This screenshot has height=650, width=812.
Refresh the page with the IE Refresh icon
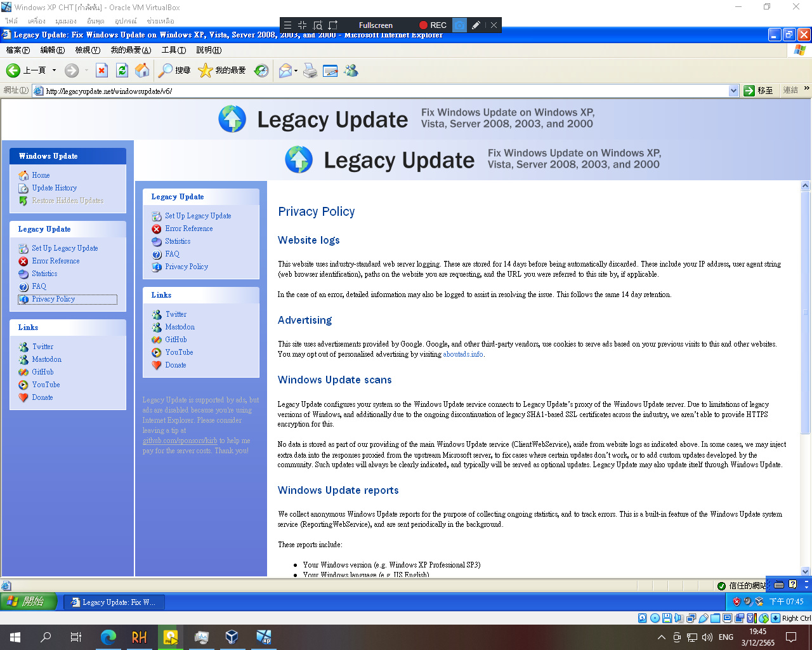coord(122,70)
